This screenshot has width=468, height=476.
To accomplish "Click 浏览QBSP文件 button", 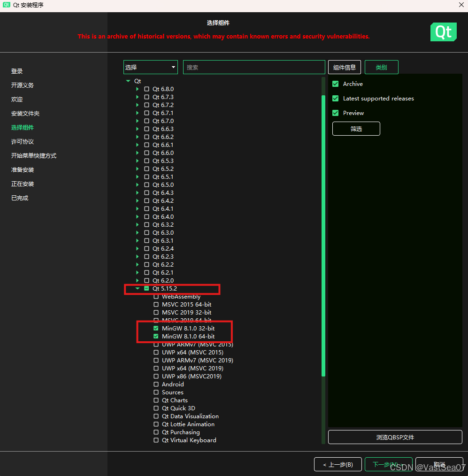I will click(395, 437).
